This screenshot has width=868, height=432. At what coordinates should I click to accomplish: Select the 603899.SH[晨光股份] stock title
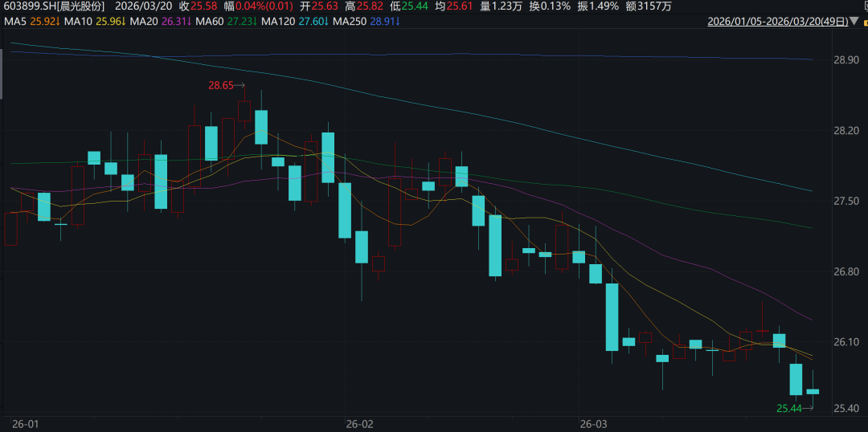(54, 6)
